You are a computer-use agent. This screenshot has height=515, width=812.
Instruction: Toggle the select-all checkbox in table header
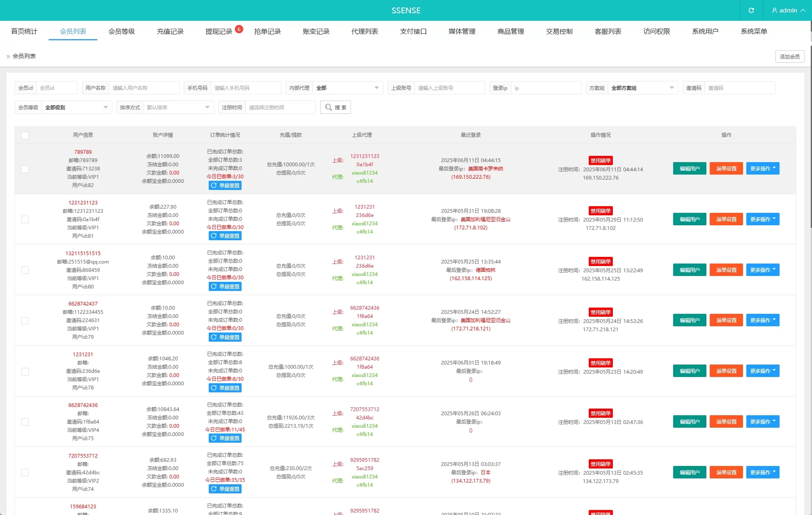pyautogui.click(x=25, y=136)
